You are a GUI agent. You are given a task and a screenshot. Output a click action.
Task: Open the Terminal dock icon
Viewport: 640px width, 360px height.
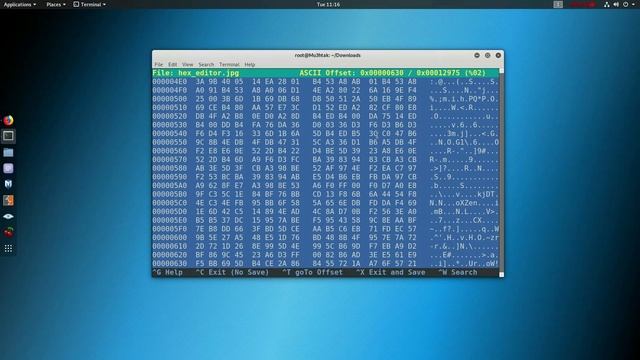[x=8, y=136]
